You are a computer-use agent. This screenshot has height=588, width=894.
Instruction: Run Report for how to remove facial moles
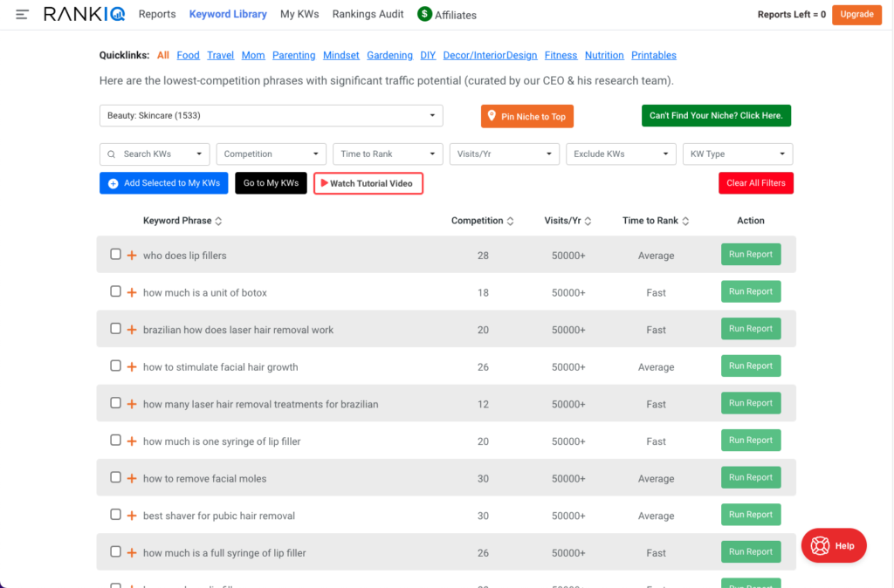tap(751, 477)
